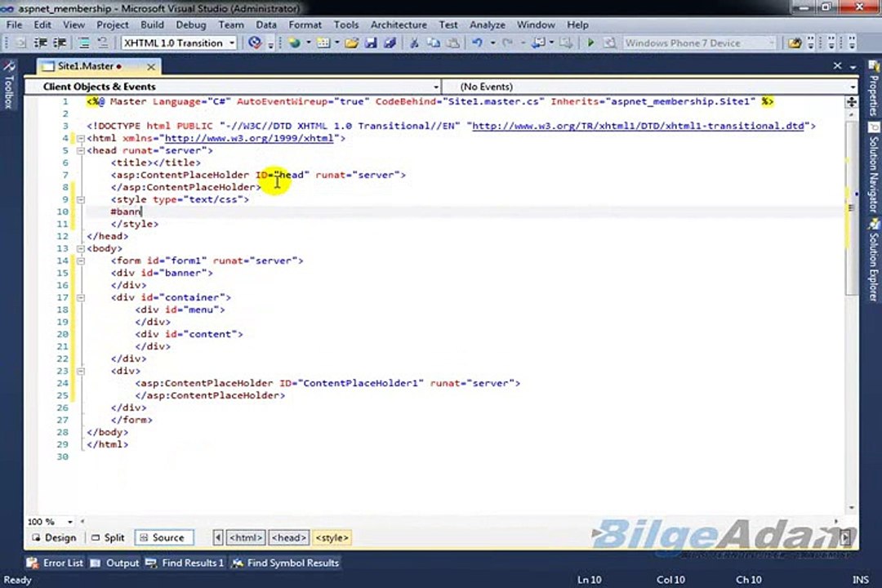The height and width of the screenshot is (588, 882).
Task: Click the decrease line indent icon
Action: 41,42
